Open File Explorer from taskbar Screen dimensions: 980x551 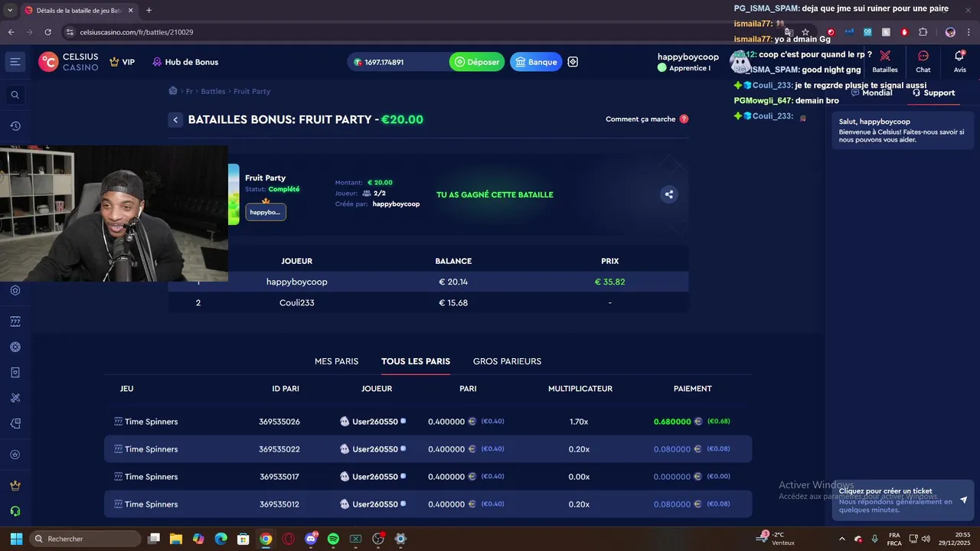pyautogui.click(x=176, y=539)
